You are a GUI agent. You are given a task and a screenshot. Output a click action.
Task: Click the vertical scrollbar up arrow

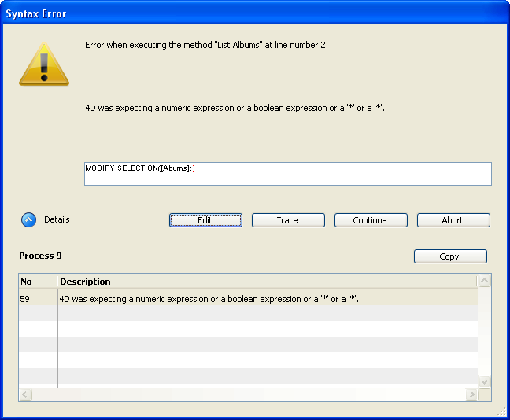(485, 281)
